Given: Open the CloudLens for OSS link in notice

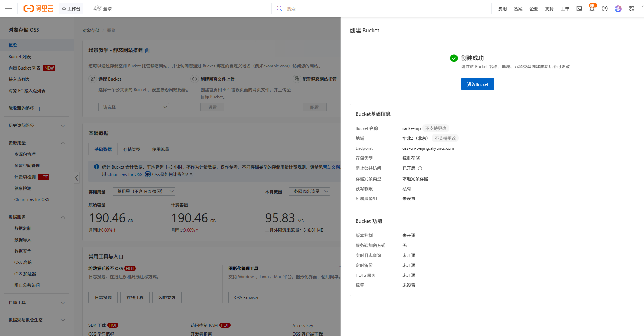Looking at the screenshot, I should point(125,174).
